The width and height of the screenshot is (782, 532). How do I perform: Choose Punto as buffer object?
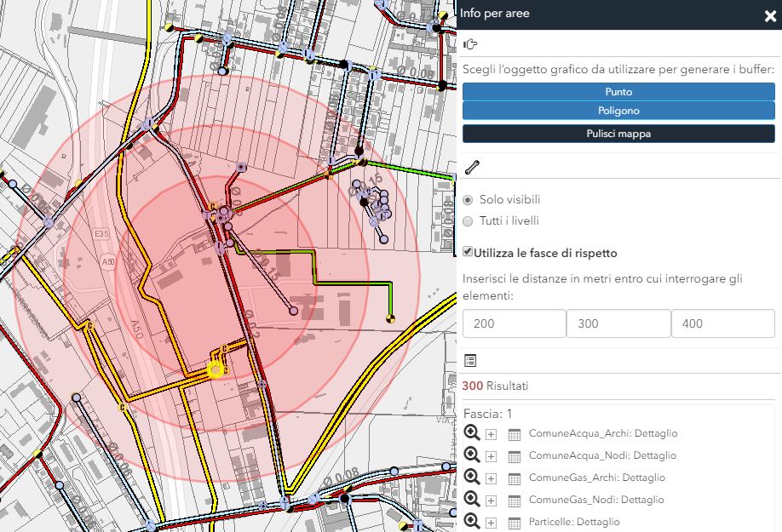618,92
